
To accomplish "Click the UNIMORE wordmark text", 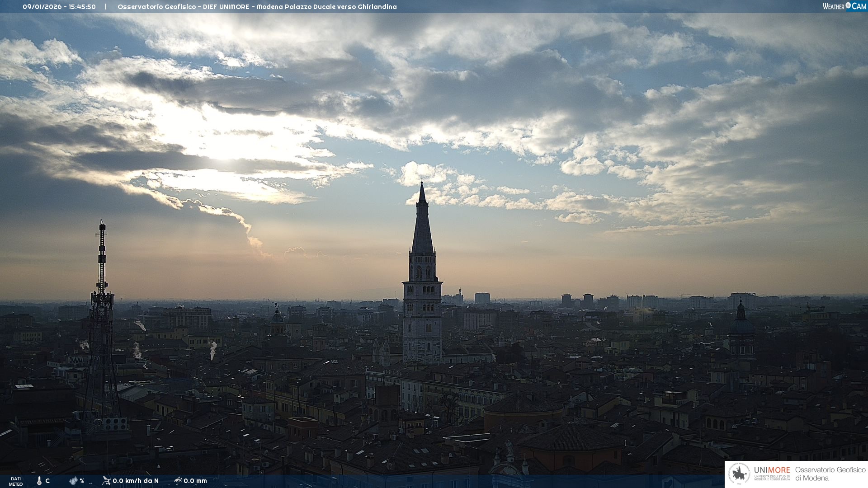I will [772, 470].
